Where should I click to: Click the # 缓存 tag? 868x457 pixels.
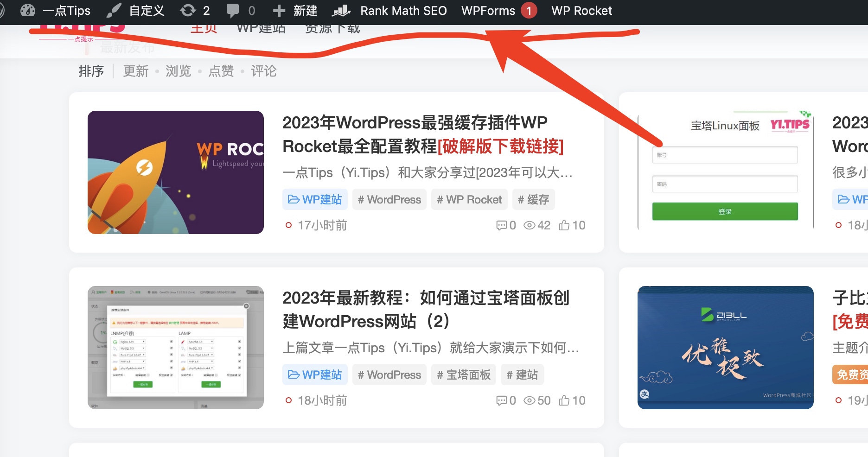pyautogui.click(x=533, y=200)
